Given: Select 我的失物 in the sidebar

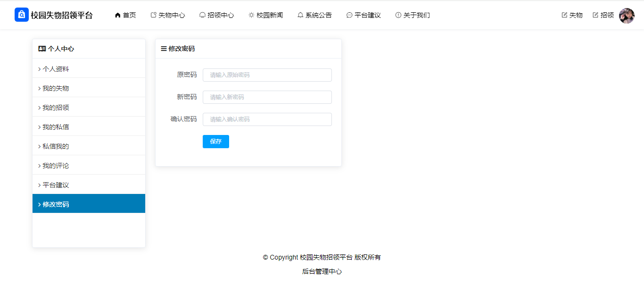Looking at the screenshot, I should 89,88.
